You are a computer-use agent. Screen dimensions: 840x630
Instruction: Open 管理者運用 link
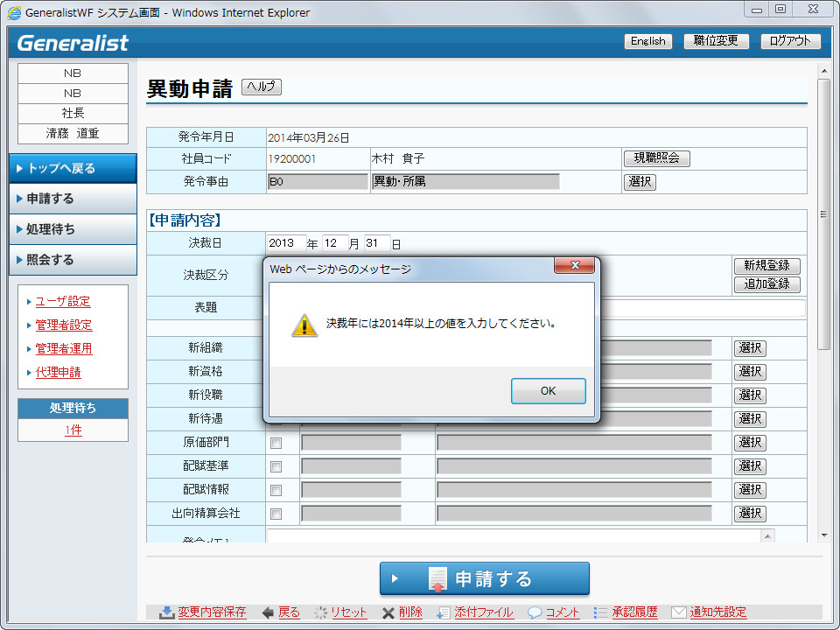coord(64,349)
